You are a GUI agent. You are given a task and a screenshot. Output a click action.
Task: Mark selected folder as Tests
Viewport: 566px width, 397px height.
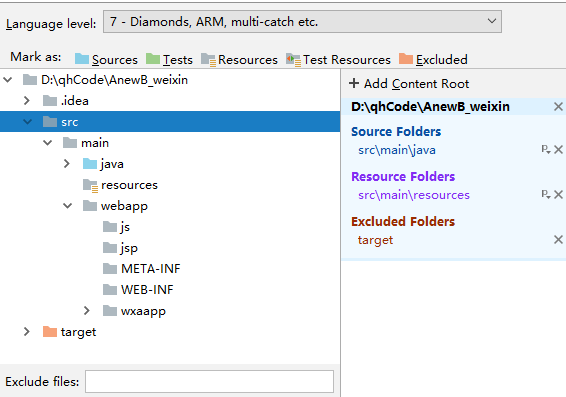coord(169,59)
